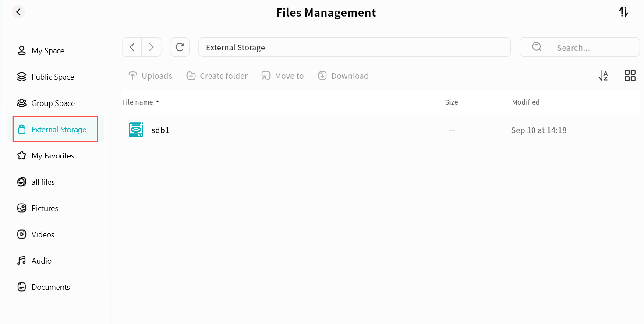
Task: Show My Favorites list
Action: [x=53, y=156]
